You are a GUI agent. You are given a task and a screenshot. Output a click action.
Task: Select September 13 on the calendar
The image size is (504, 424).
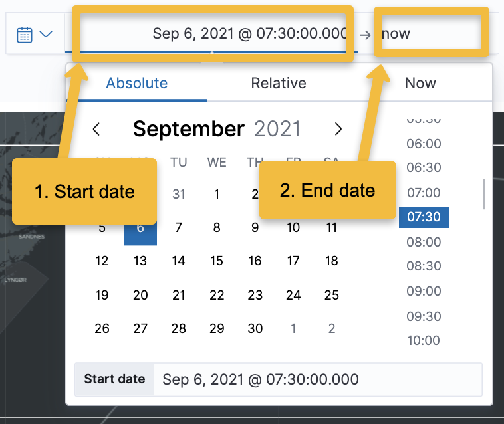(140, 261)
